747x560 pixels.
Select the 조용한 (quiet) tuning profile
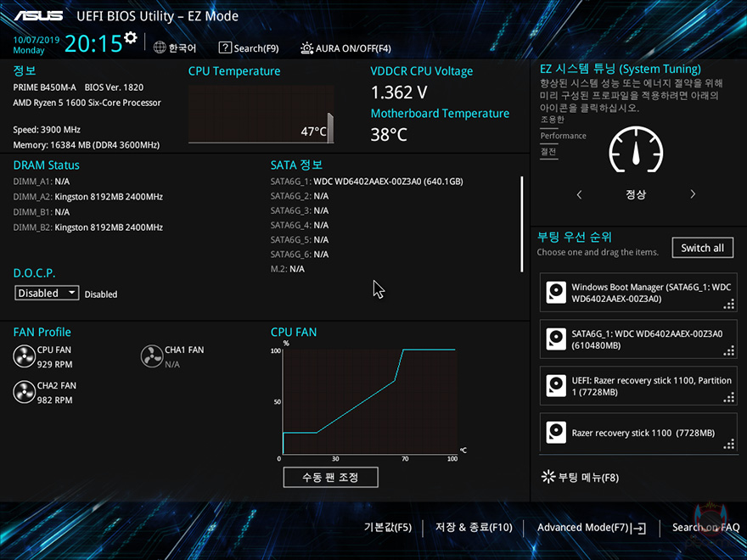pyautogui.click(x=552, y=120)
